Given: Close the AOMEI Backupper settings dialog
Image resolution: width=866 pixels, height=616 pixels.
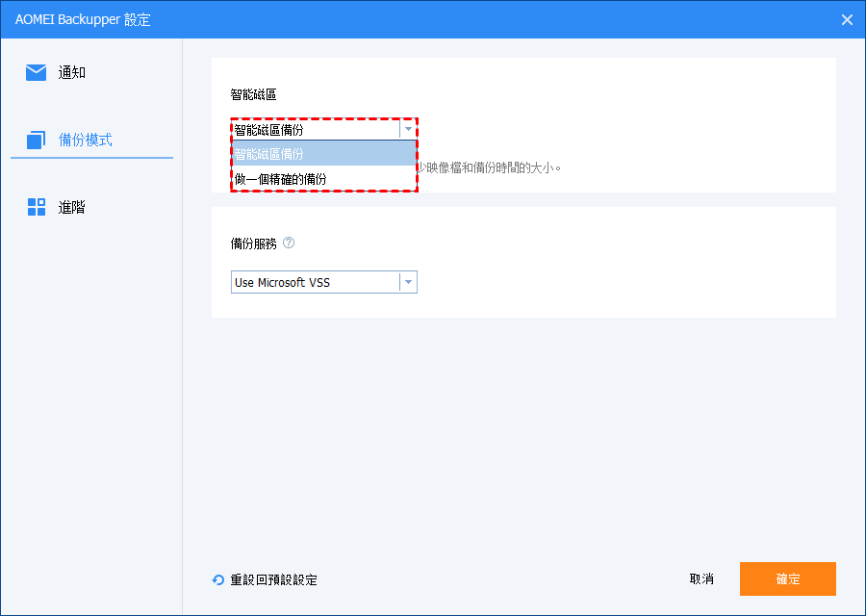Looking at the screenshot, I should [x=847, y=20].
